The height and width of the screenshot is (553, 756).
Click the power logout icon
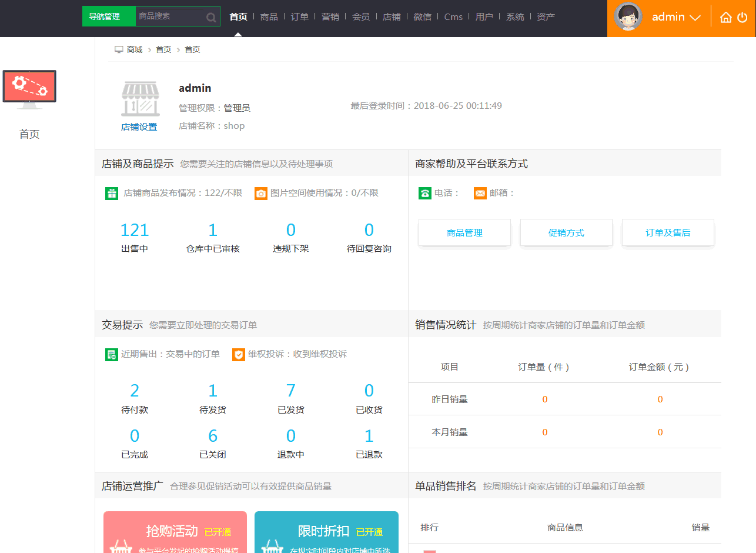pyautogui.click(x=742, y=17)
